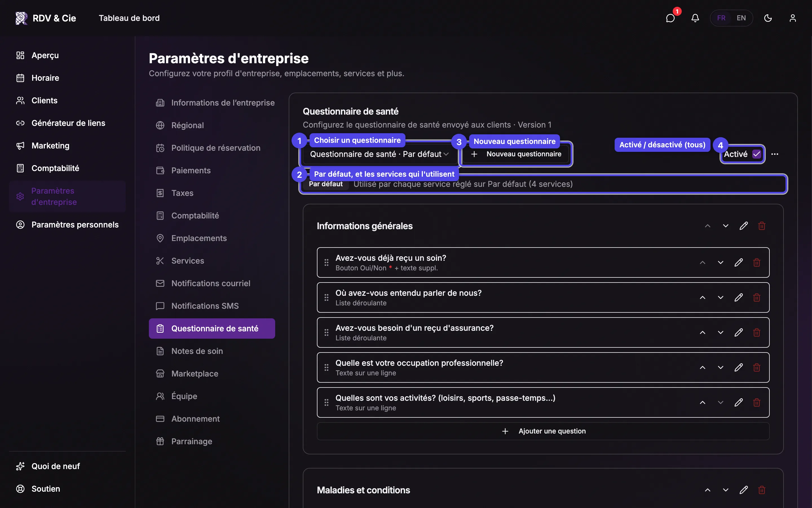Click the RDV & Cie logo
Image resolution: width=812 pixels, height=508 pixels.
46,18
